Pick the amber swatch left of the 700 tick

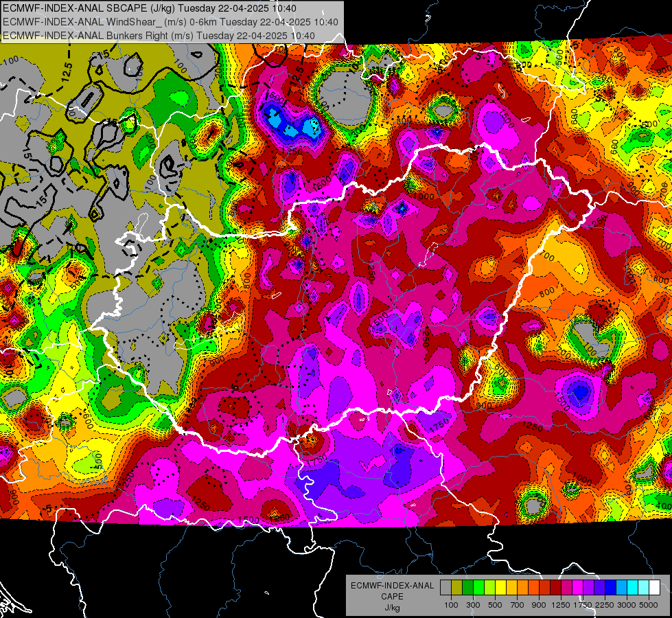point(511,588)
